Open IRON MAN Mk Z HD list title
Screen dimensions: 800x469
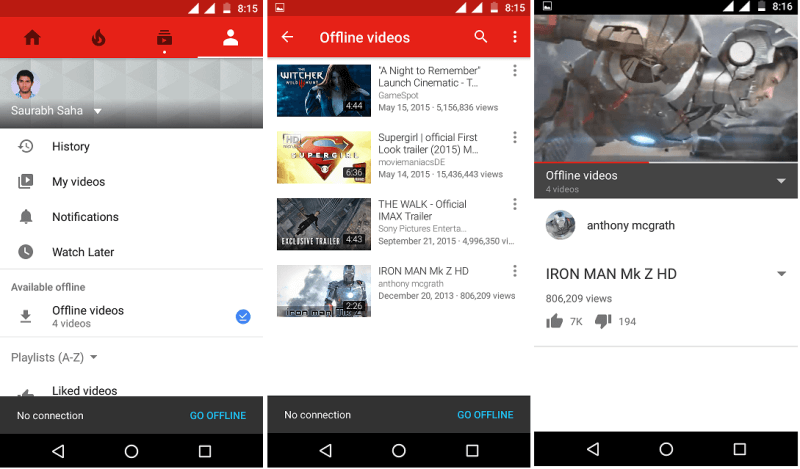pos(423,271)
